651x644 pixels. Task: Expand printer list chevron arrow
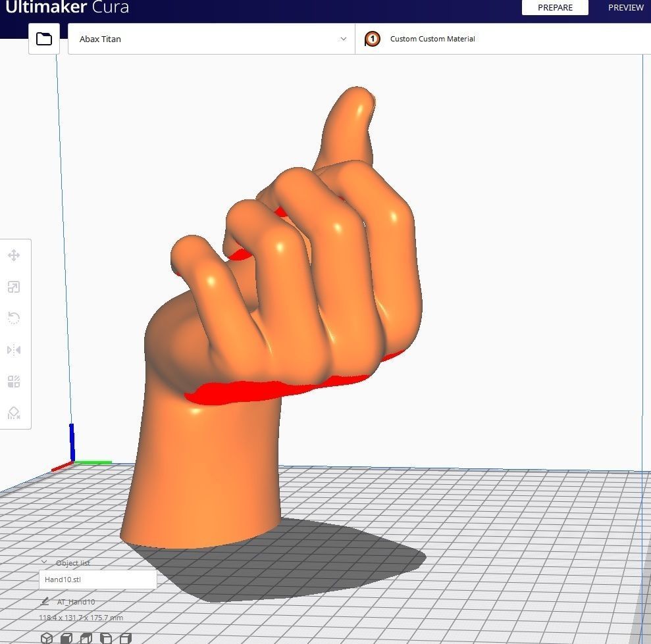coord(344,39)
